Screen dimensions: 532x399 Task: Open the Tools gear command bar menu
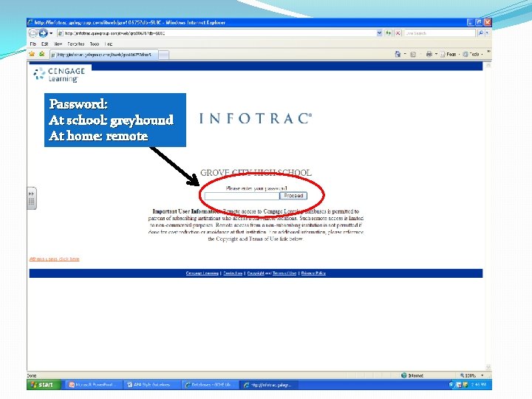473,54
